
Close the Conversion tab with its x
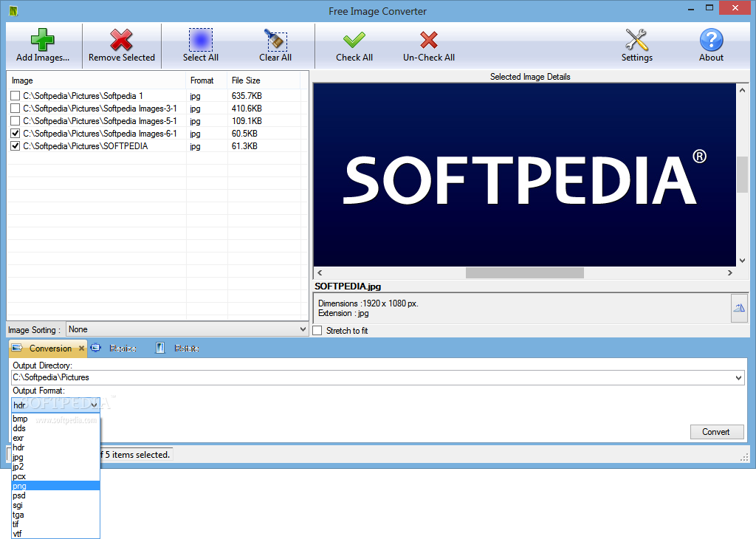pos(81,348)
